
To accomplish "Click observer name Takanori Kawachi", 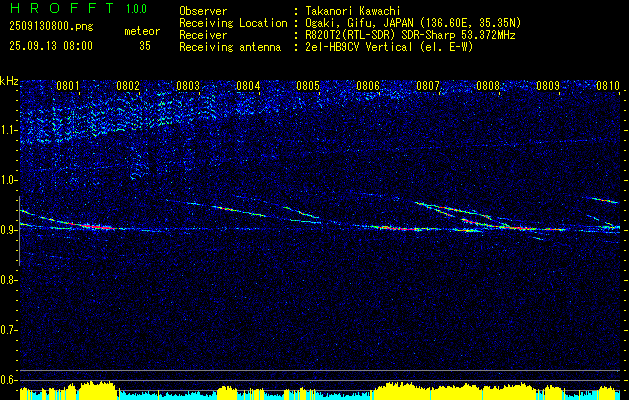I will coord(353,11).
